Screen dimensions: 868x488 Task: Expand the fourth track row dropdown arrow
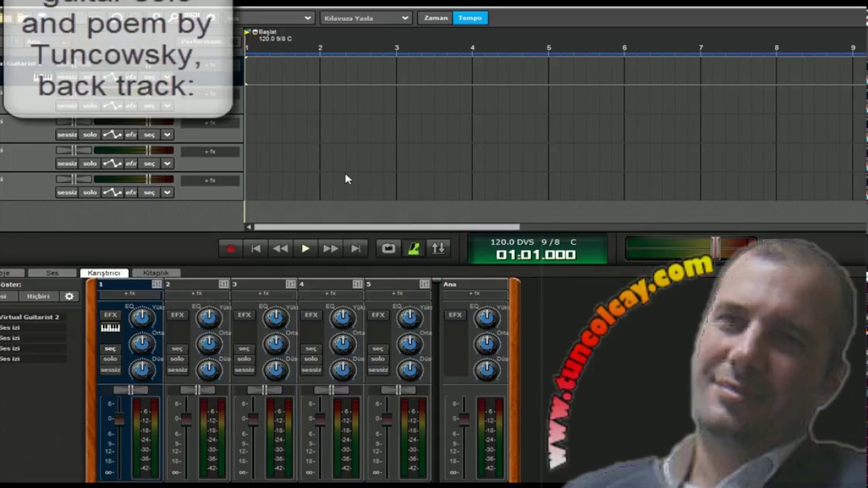167,163
